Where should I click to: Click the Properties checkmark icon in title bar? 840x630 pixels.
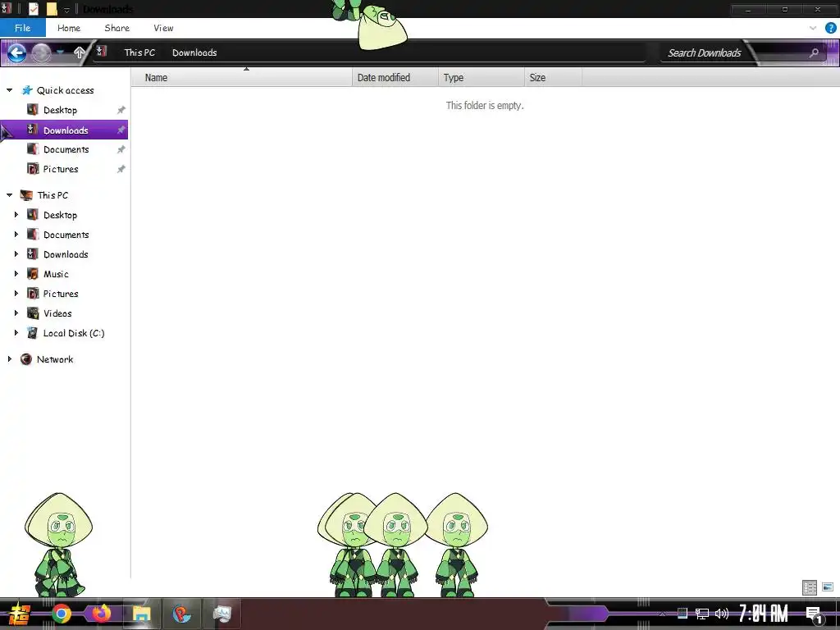pyautogui.click(x=33, y=9)
